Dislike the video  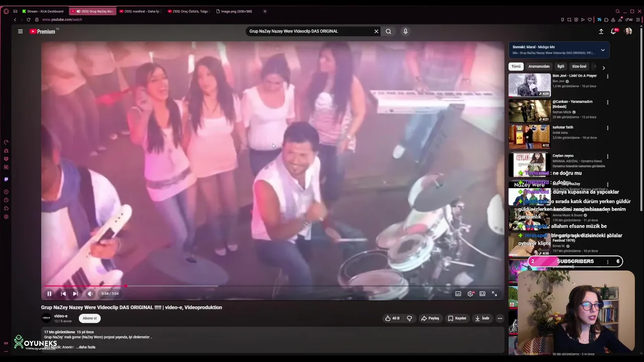pyautogui.click(x=410, y=318)
